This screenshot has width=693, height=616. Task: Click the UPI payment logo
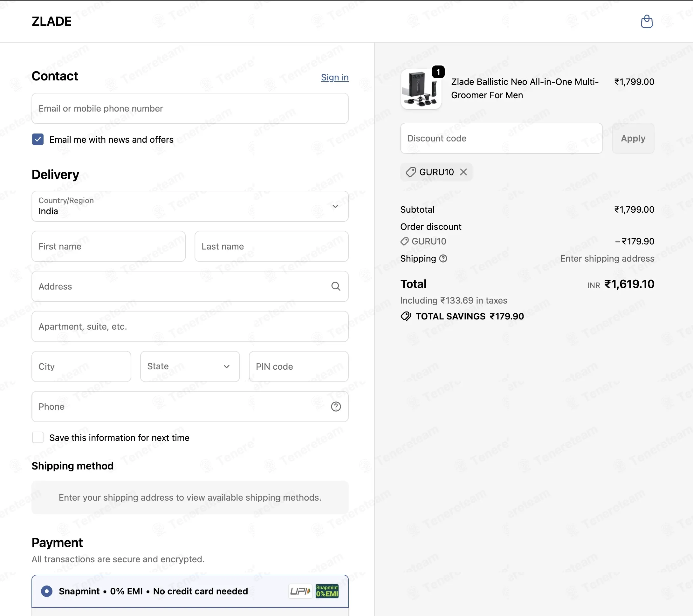pyautogui.click(x=300, y=591)
